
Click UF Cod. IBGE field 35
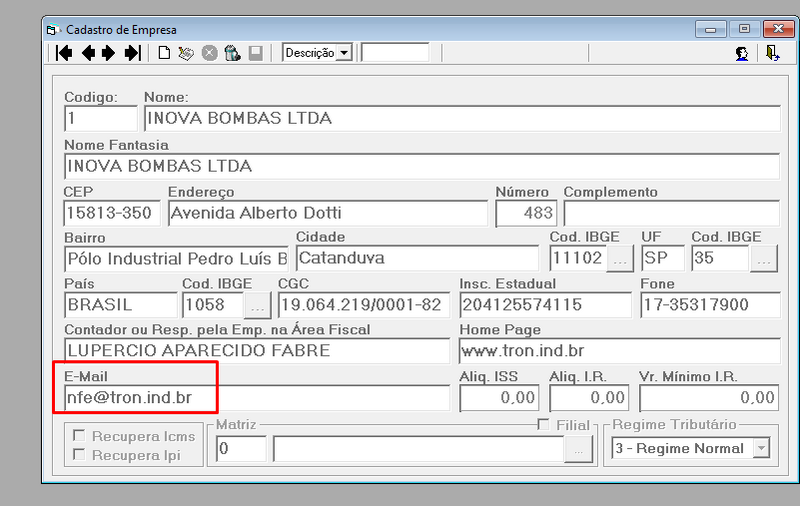721,258
